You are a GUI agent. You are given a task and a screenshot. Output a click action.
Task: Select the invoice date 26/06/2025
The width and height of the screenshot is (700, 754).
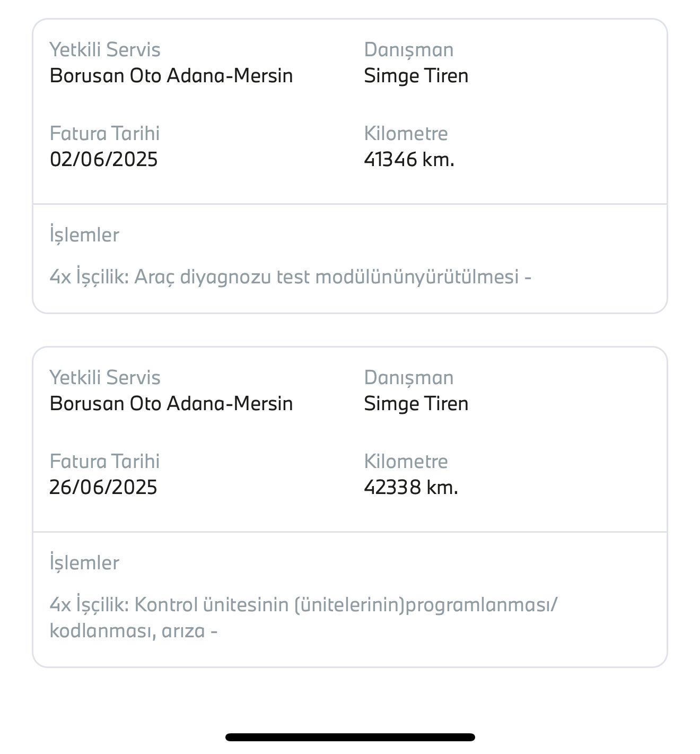[103, 487]
